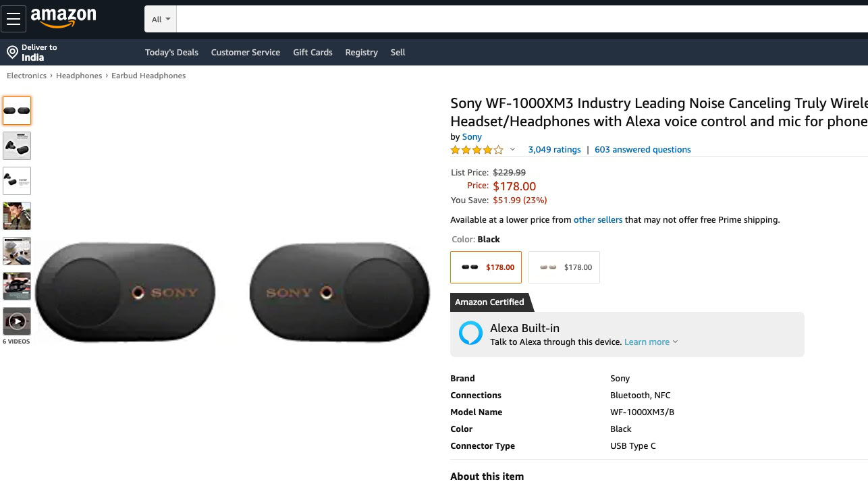Play the product video thumbnail
Screen dimensions: 868x488
point(17,321)
